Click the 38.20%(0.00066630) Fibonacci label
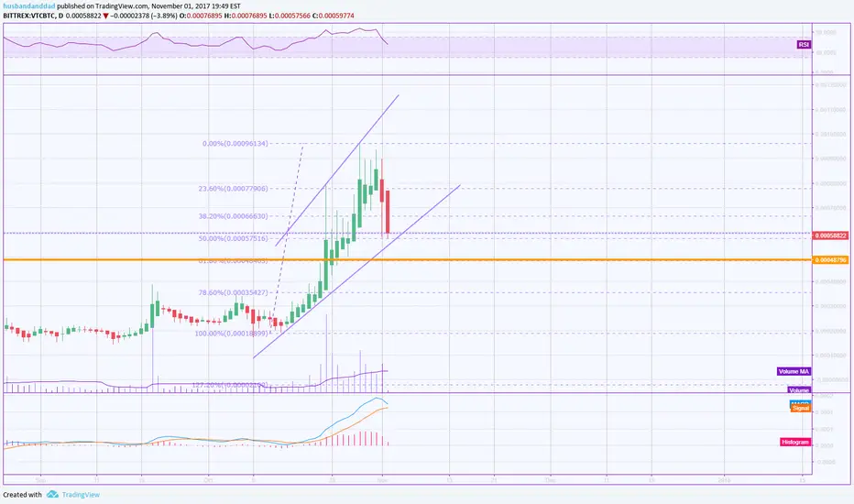 (x=233, y=215)
